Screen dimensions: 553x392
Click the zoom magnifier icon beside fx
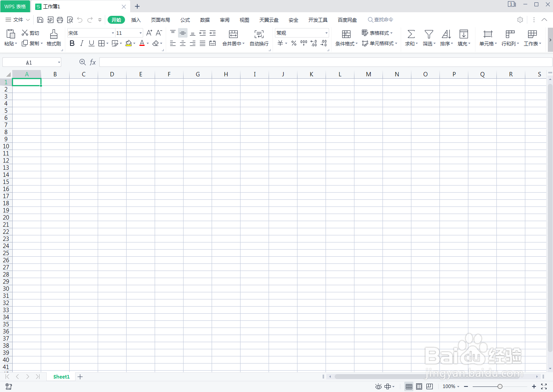(82, 62)
